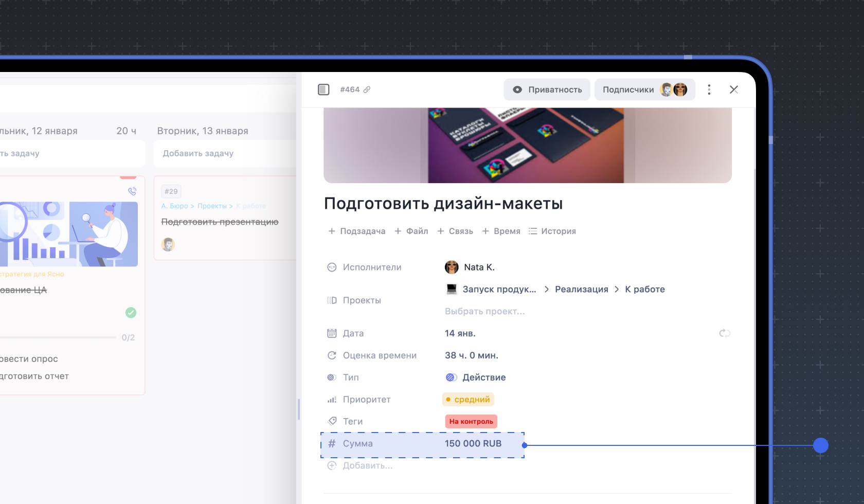Toggle the Приватность privacy button
The image size is (864, 504).
point(547,89)
